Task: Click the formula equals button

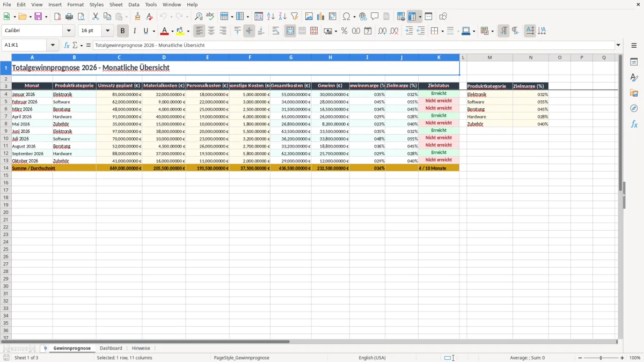Action: point(88,45)
